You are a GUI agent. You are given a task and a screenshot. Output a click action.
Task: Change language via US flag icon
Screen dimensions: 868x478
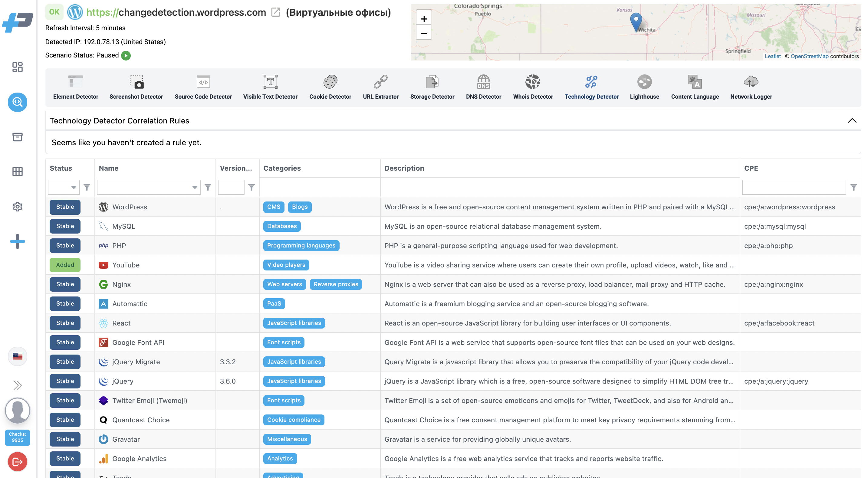pos(18,356)
